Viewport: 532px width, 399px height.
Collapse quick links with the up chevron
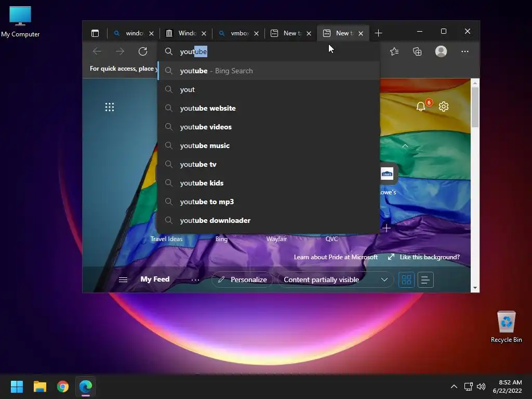[405, 146]
